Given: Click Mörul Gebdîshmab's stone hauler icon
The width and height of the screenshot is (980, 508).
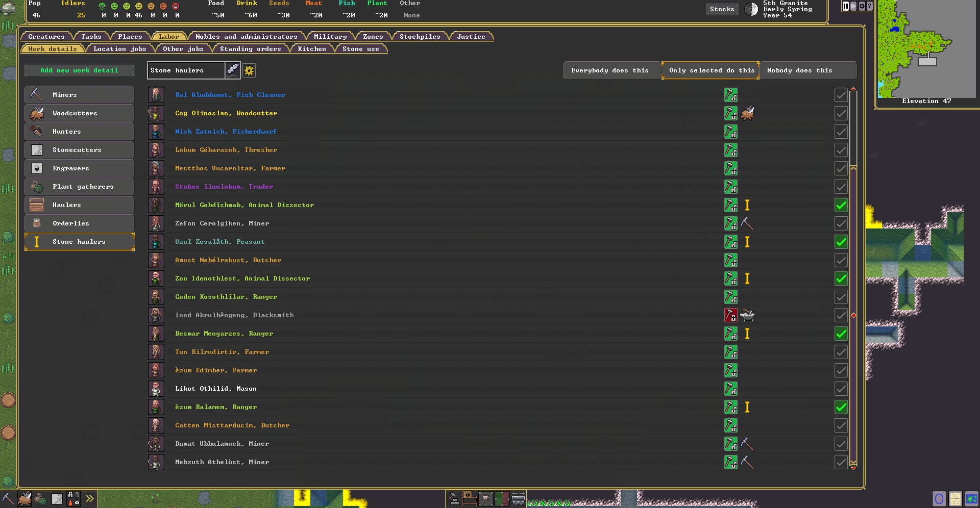Looking at the screenshot, I should point(747,205).
